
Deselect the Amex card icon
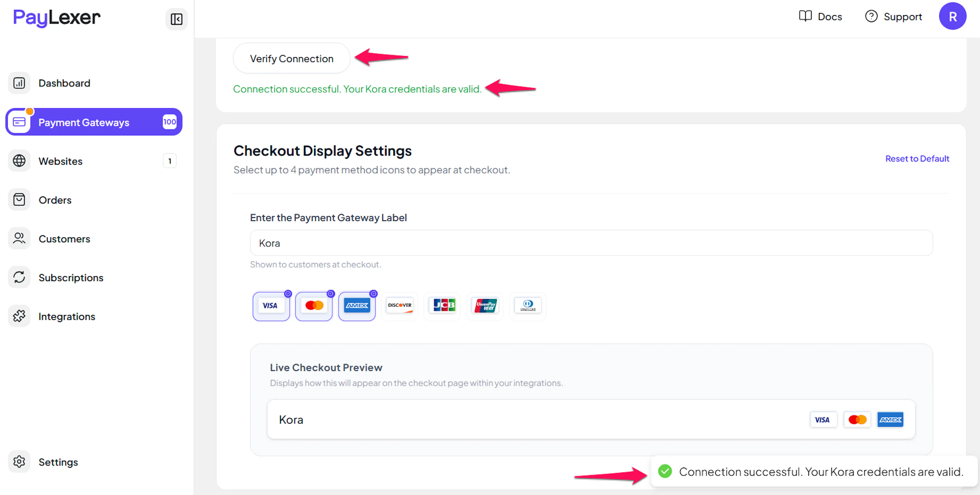pos(357,306)
